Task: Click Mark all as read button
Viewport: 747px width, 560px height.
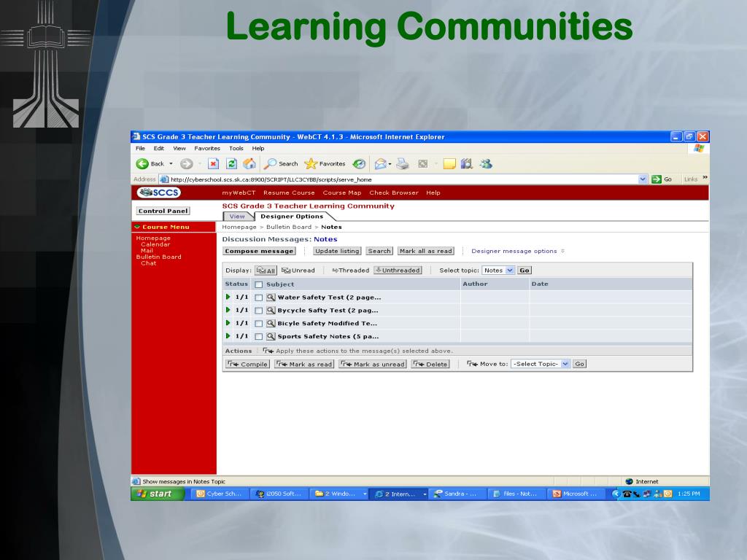Action: click(x=426, y=251)
